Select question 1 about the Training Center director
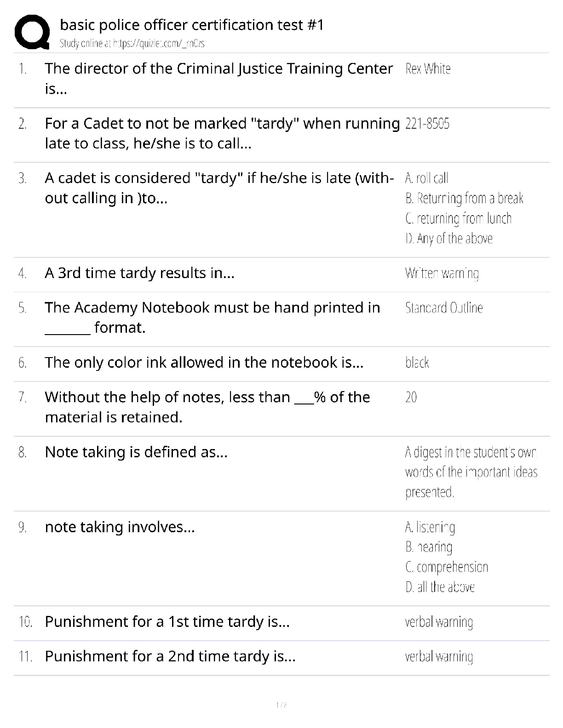This screenshot has width=563, height=728. tap(218, 79)
